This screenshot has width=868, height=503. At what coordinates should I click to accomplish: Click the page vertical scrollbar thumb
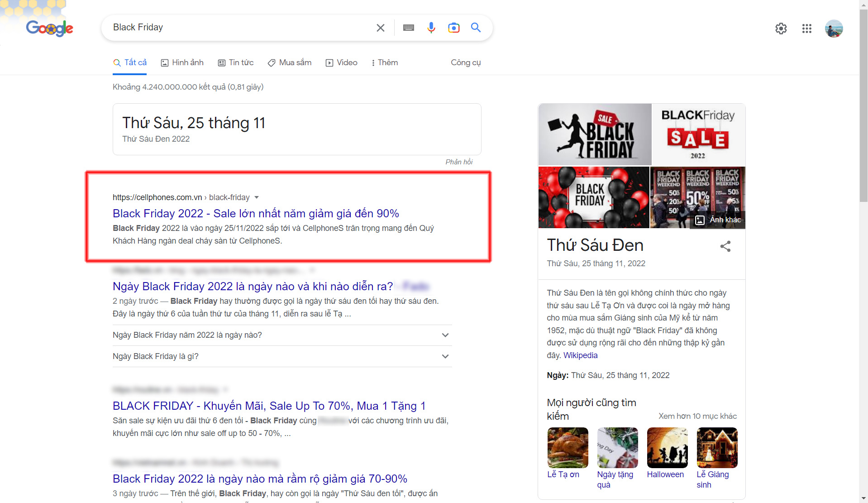click(x=863, y=106)
